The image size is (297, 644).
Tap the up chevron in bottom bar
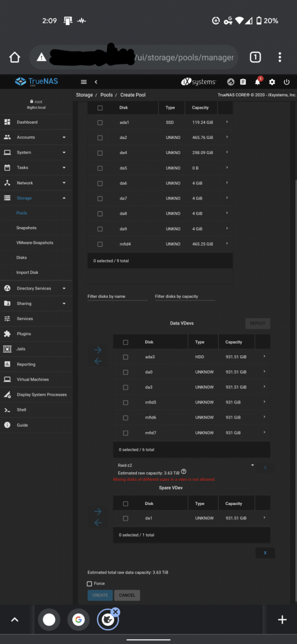point(14,620)
